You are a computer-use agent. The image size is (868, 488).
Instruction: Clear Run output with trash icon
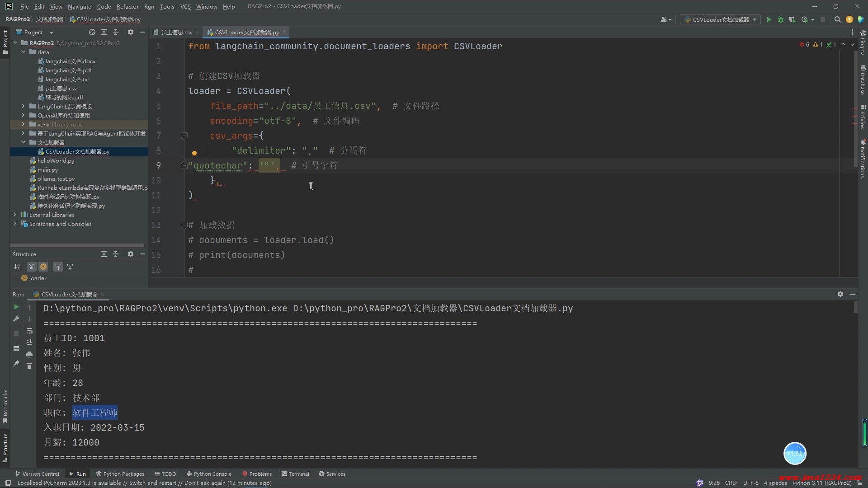[29, 366]
